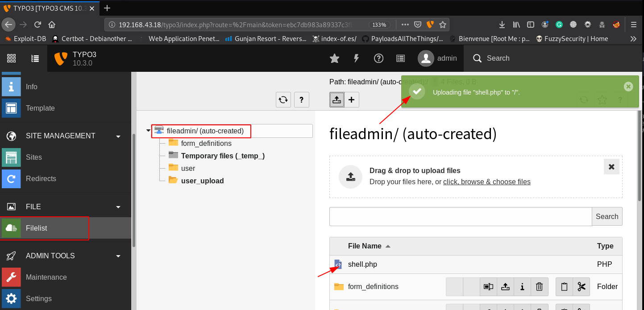Open Firefox downloads arrow icon

[x=502, y=25]
